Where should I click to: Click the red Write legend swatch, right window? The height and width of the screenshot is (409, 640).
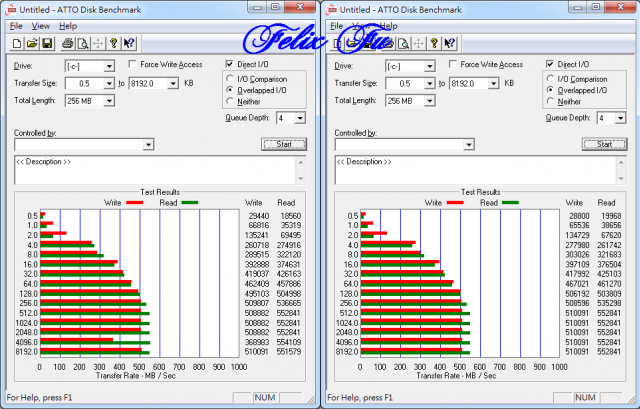click(455, 202)
